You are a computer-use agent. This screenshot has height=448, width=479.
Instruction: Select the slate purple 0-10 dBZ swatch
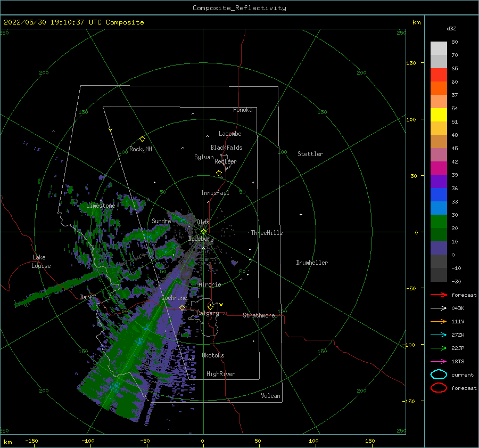click(x=439, y=248)
